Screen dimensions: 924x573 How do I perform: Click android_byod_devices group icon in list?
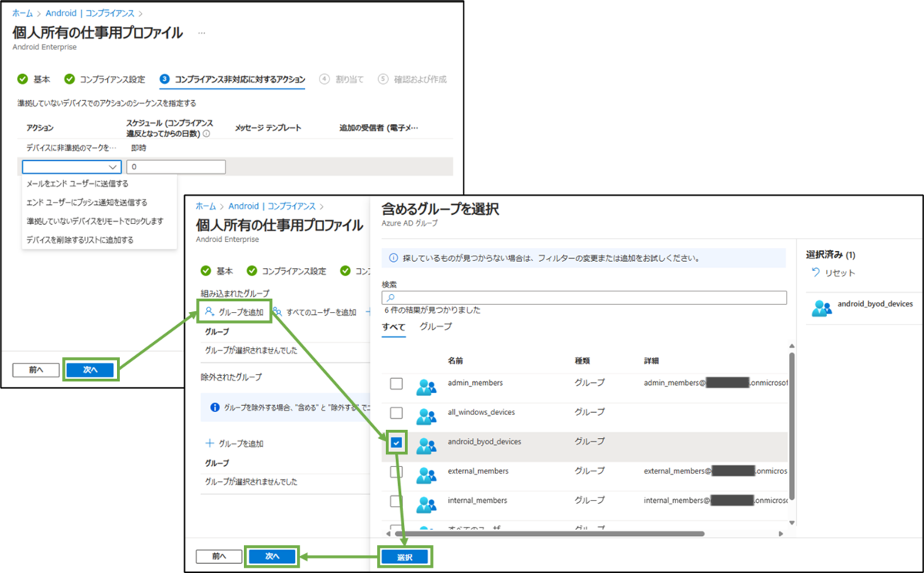pyautogui.click(x=426, y=445)
